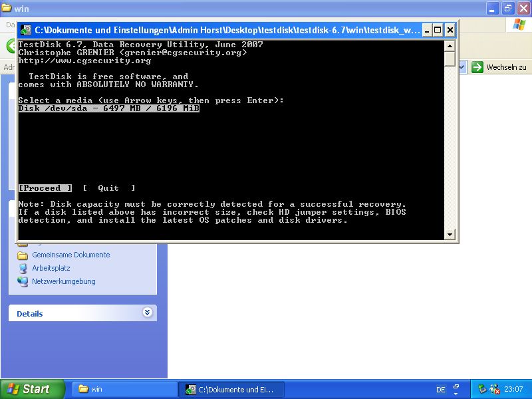Open console window system menu icon
Image resolution: width=532 pixels, height=399 pixels.
(26, 30)
